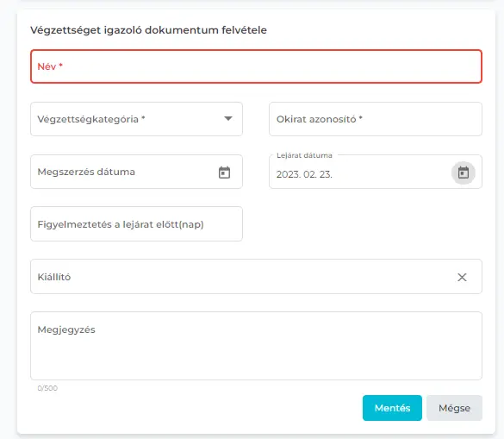
Task: Cancel with the Mégse button
Action: coord(454,408)
